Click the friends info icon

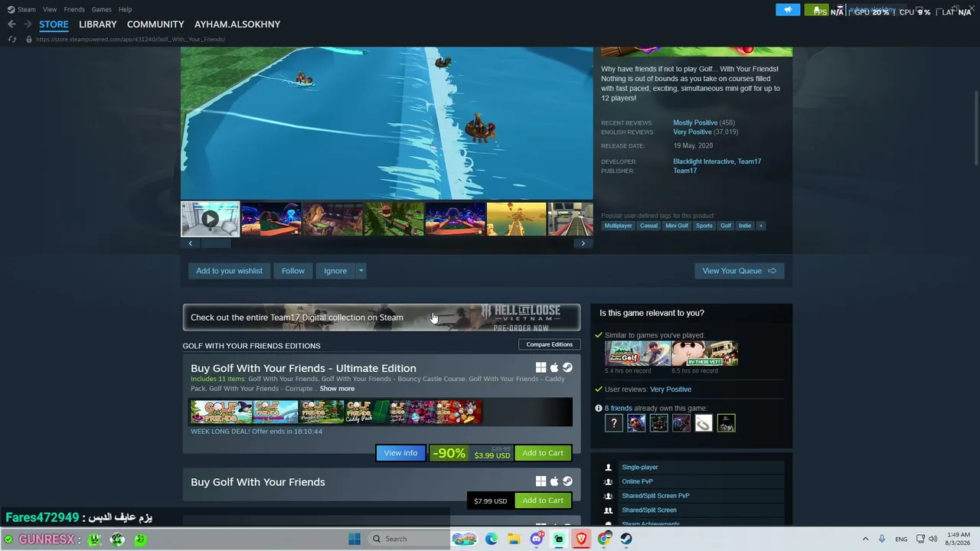(599, 409)
